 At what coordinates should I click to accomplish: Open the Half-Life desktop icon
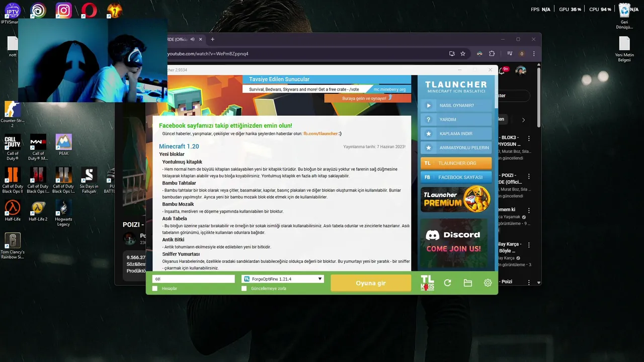pyautogui.click(x=13, y=211)
